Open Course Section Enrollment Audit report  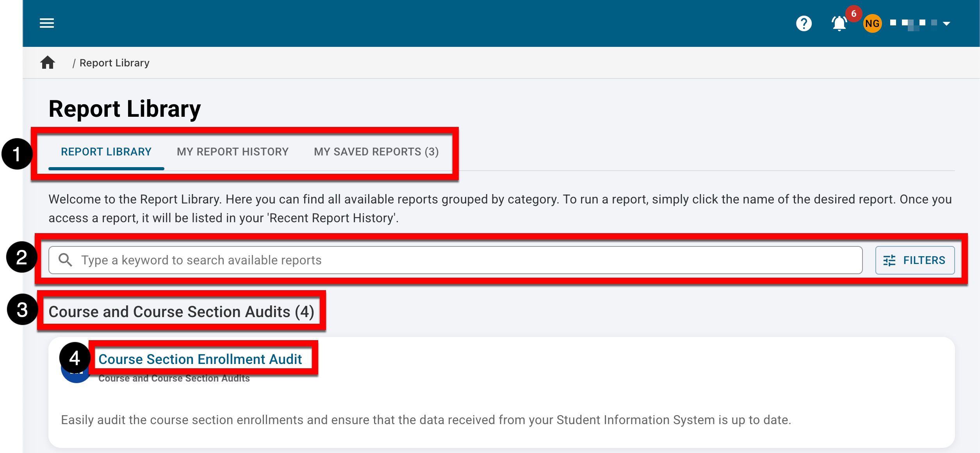point(200,359)
